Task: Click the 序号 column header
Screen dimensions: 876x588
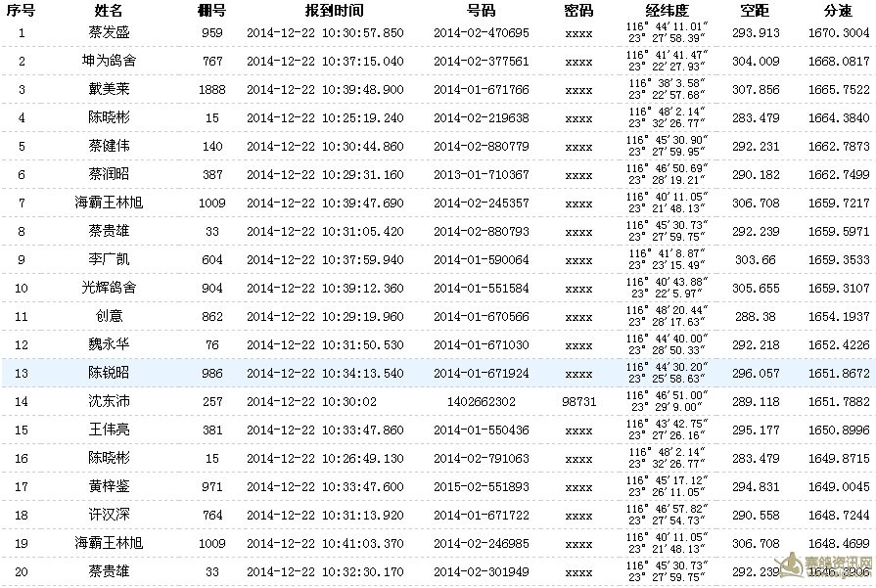Action: pyautogui.click(x=21, y=11)
